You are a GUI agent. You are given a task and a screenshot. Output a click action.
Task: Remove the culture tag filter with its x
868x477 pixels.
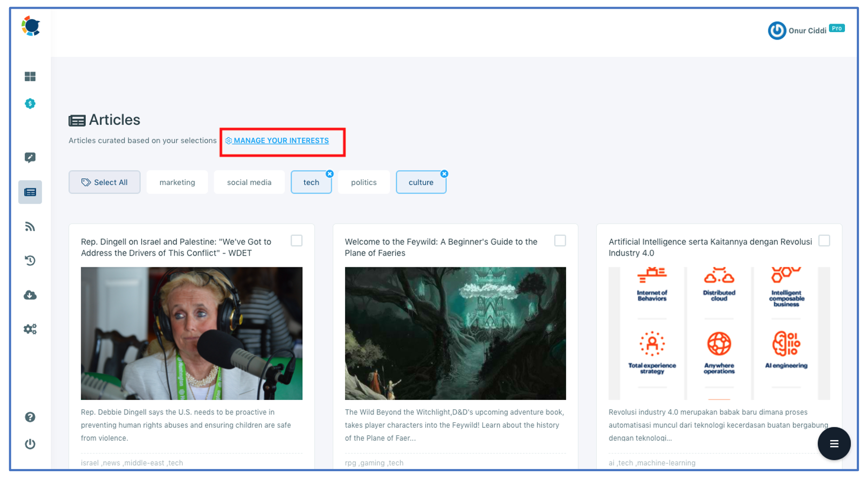pyautogui.click(x=444, y=174)
